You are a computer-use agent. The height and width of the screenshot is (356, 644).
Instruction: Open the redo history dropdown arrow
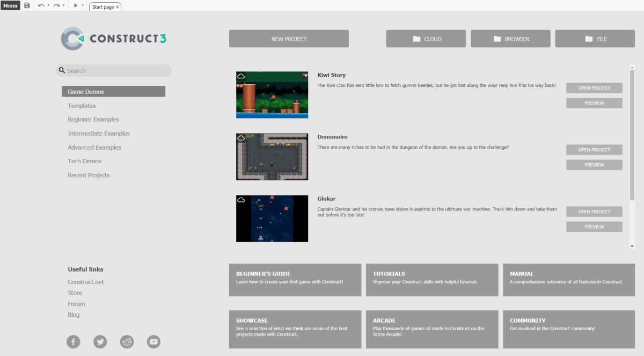pos(63,5)
